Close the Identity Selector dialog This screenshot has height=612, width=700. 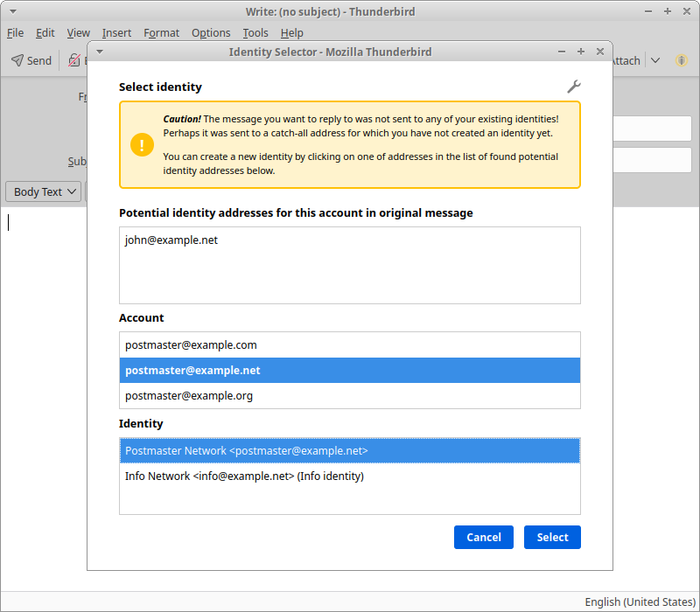click(600, 52)
